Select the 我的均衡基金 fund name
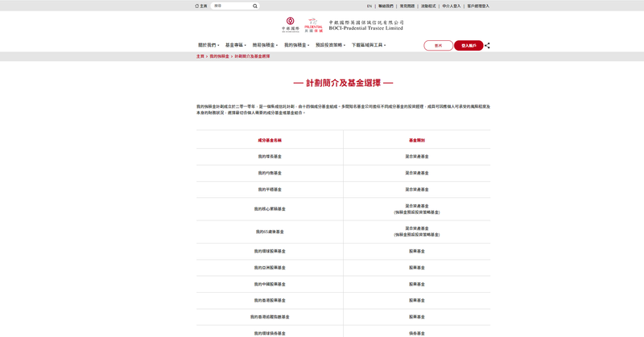Image resolution: width=644 pixels, height=337 pixels. coord(270,173)
